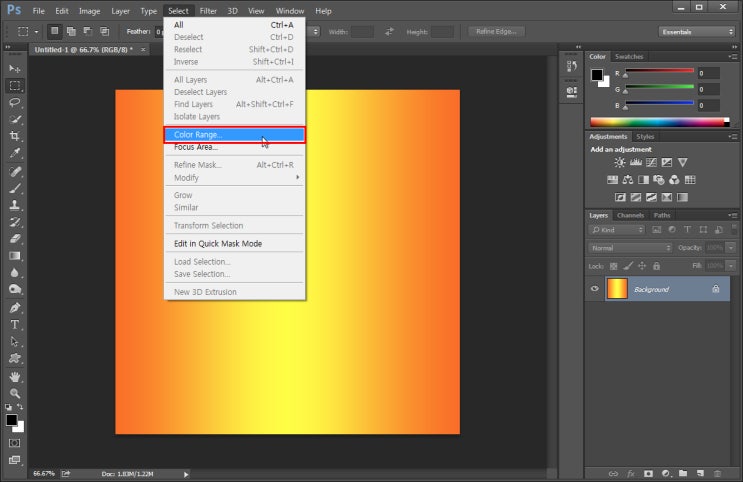Select the Rectangular Marquee tool in the toolbox

(15, 86)
